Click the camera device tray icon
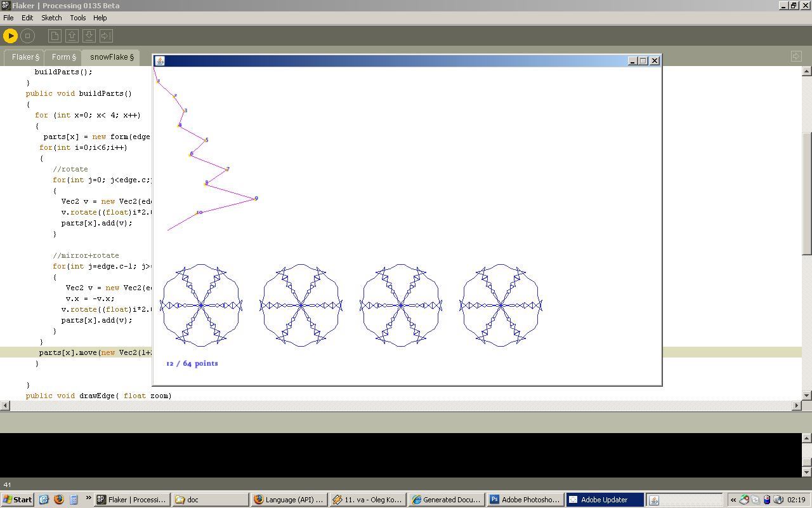This screenshot has height=508, width=812. [x=778, y=500]
